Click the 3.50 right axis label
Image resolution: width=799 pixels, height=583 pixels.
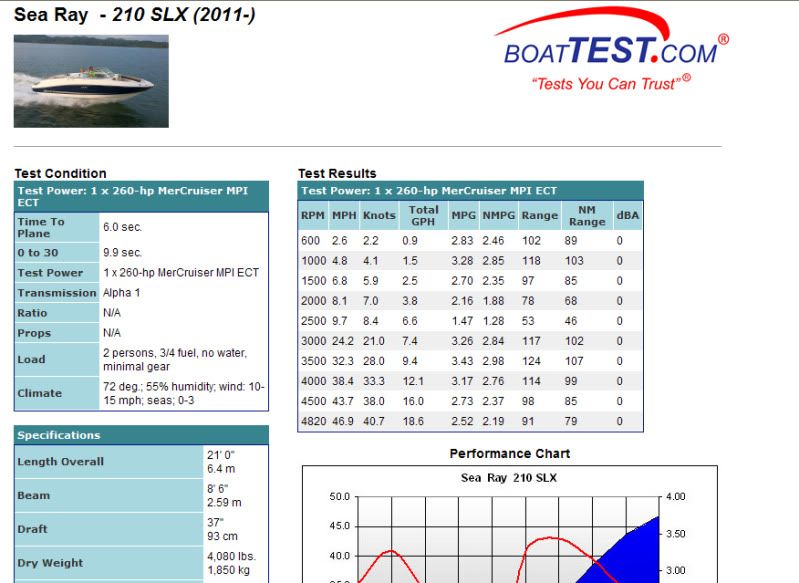point(676,534)
